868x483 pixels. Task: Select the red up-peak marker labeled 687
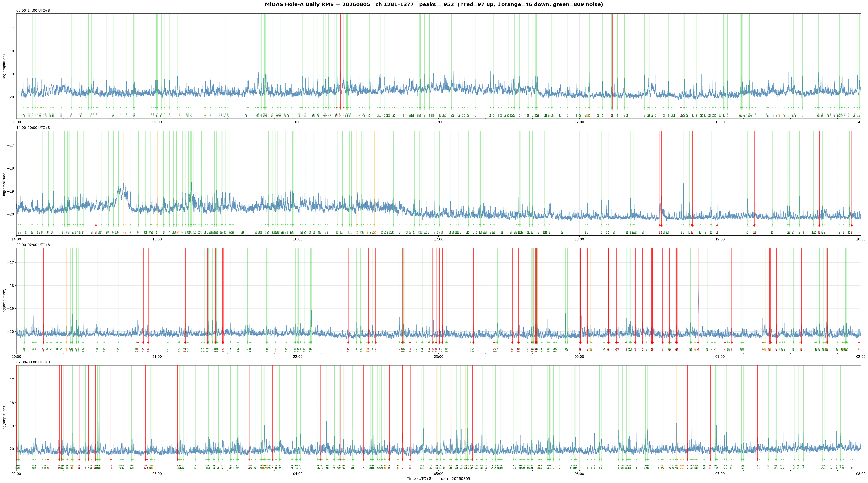click(48, 459)
